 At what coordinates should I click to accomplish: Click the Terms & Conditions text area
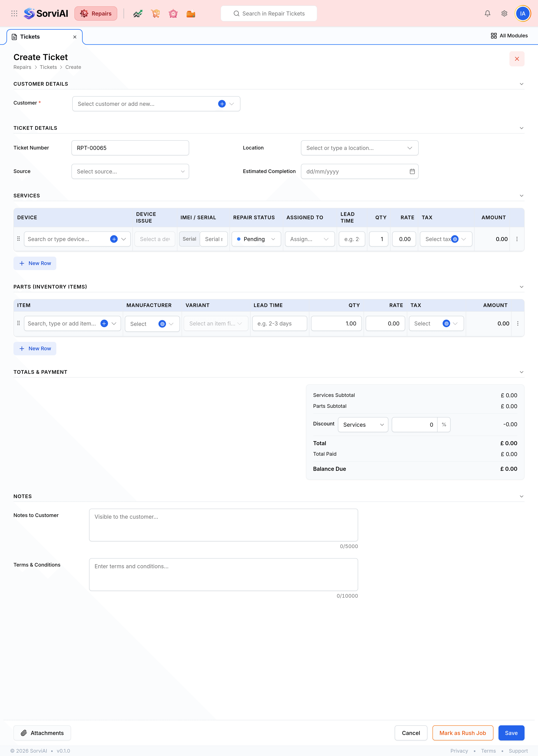point(223,575)
